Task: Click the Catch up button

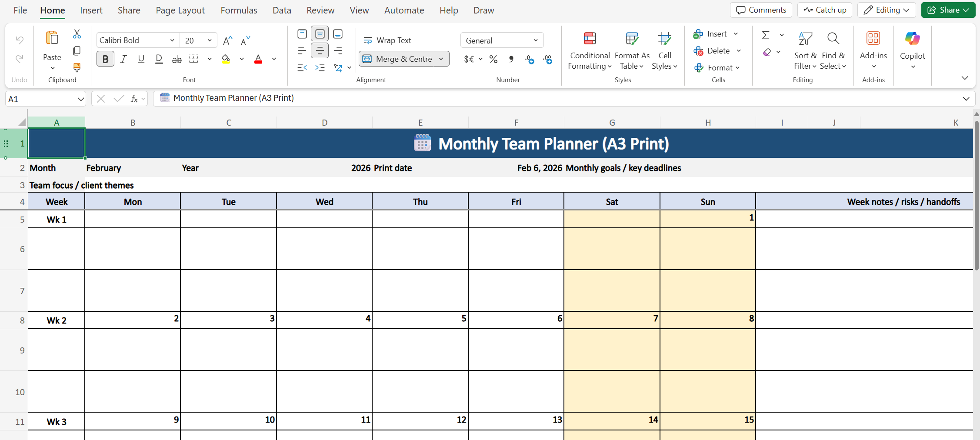Action: click(x=824, y=10)
